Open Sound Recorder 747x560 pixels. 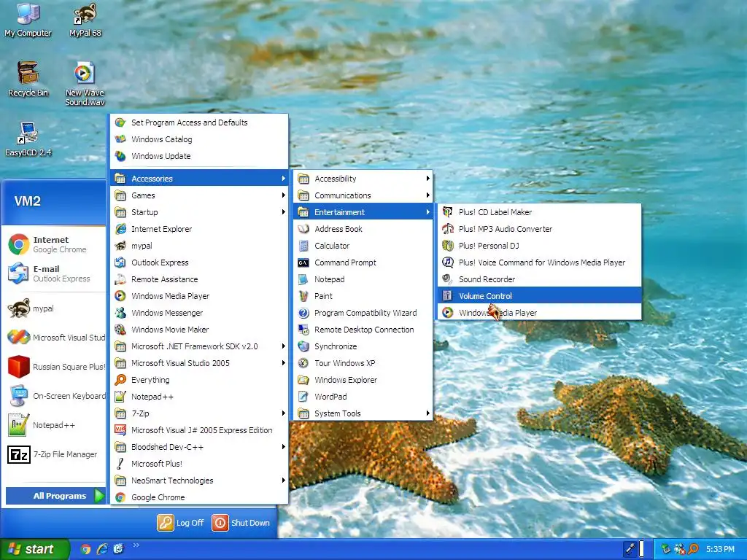pos(539,279)
